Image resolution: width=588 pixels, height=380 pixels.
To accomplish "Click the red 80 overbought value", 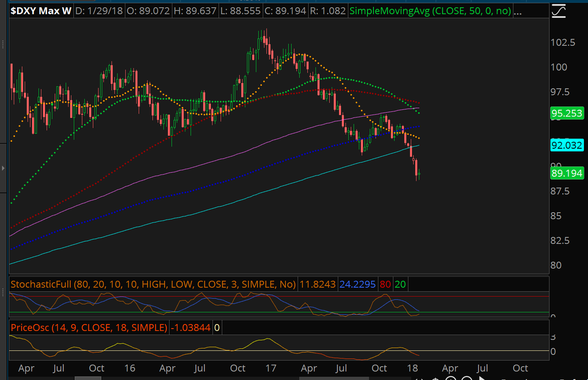I will [x=385, y=284].
